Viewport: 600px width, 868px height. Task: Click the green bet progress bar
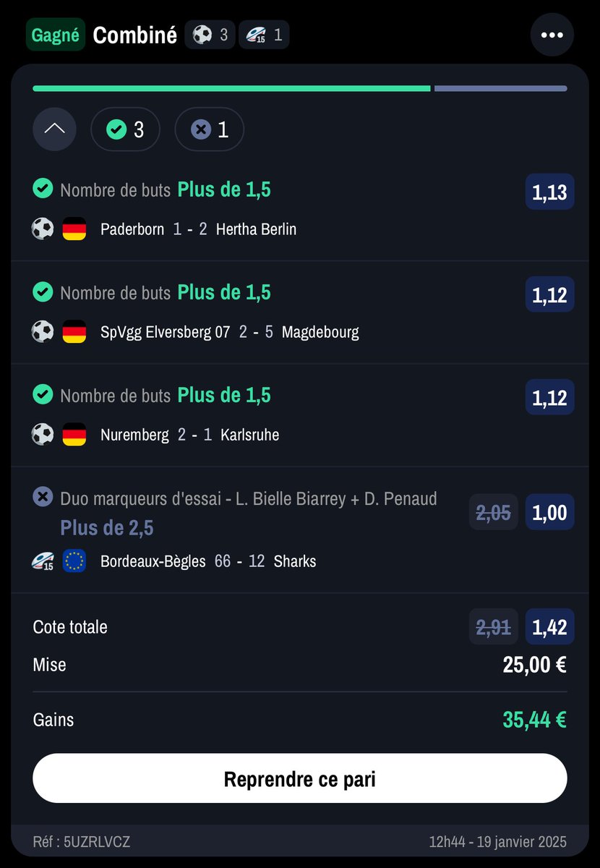231,88
